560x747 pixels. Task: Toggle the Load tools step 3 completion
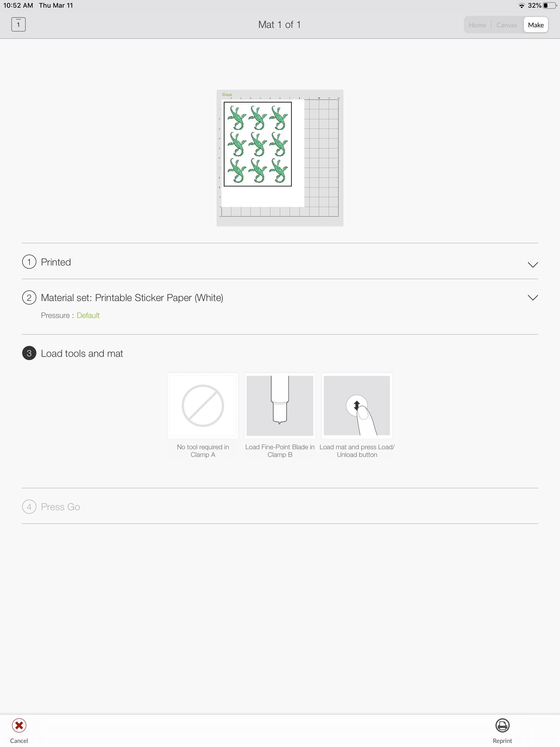click(30, 353)
